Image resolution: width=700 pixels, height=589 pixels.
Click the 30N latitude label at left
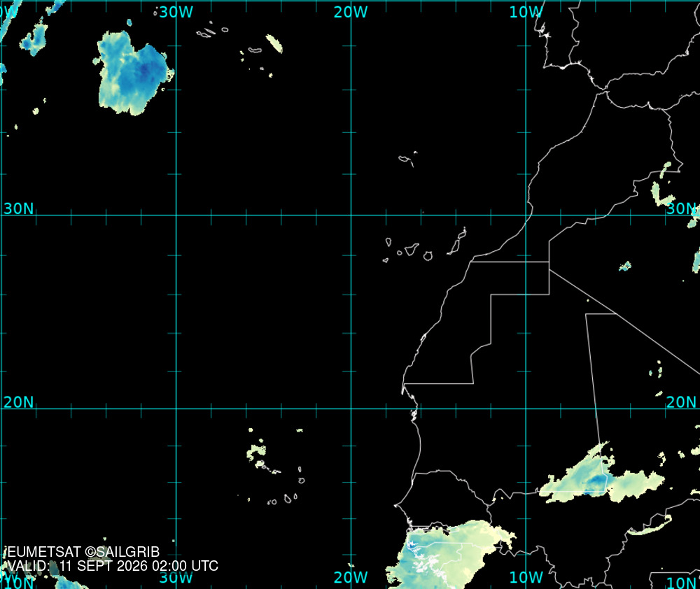coord(19,208)
